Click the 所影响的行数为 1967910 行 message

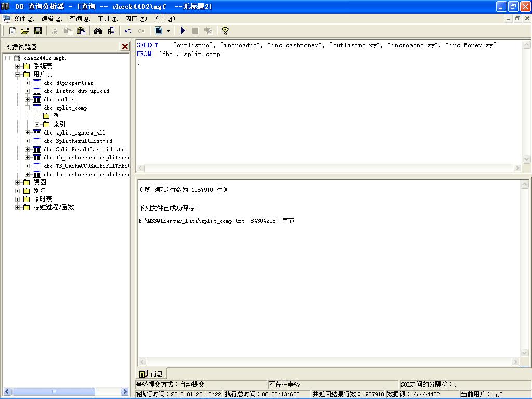tap(183, 189)
